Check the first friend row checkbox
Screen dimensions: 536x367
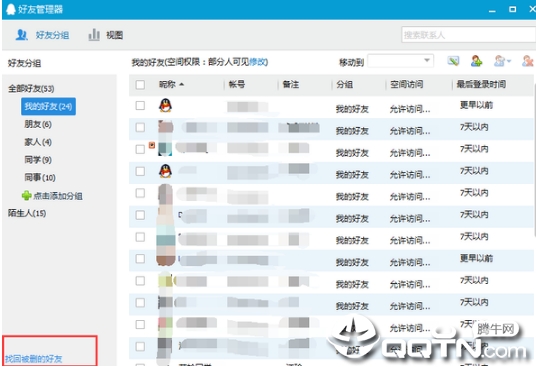pyautogui.click(x=140, y=106)
